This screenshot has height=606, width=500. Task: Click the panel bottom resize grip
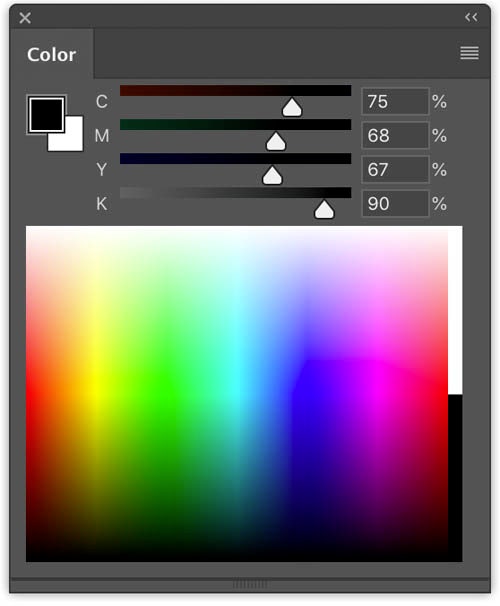tap(250, 584)
